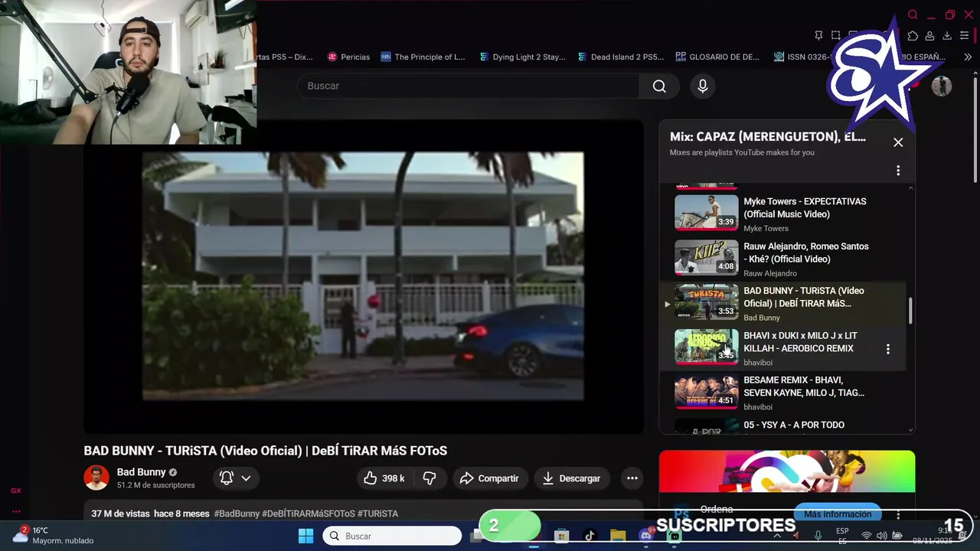980x551 pixels.
Task: Like the video with thumbs up
Action: point(385,478)
